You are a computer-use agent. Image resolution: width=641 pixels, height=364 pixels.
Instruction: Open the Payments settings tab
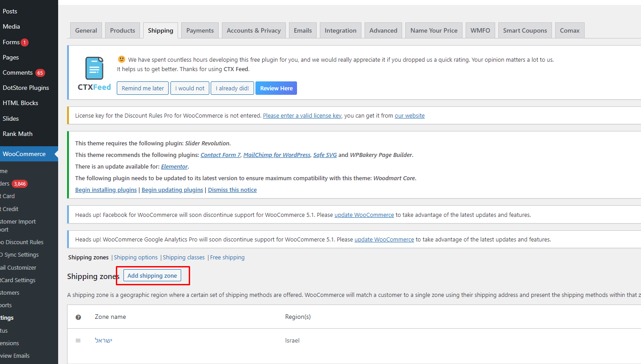click(x=200, y=30)
